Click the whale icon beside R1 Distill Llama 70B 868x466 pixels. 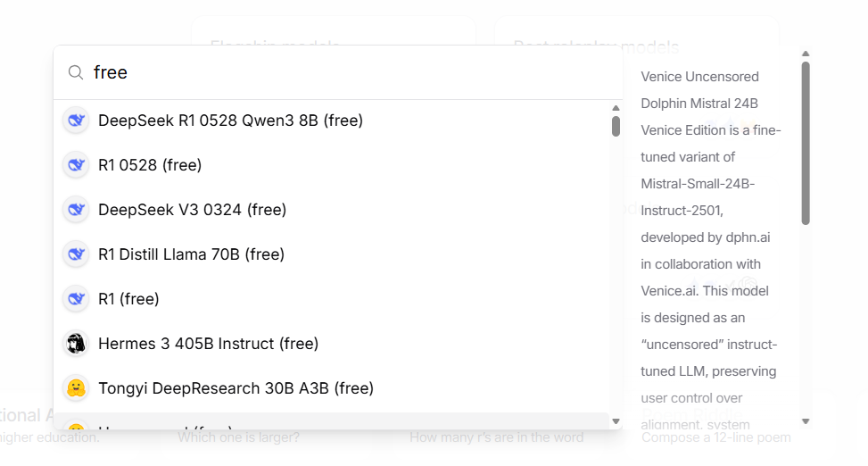pyautogui.click(x=76, y=254)
